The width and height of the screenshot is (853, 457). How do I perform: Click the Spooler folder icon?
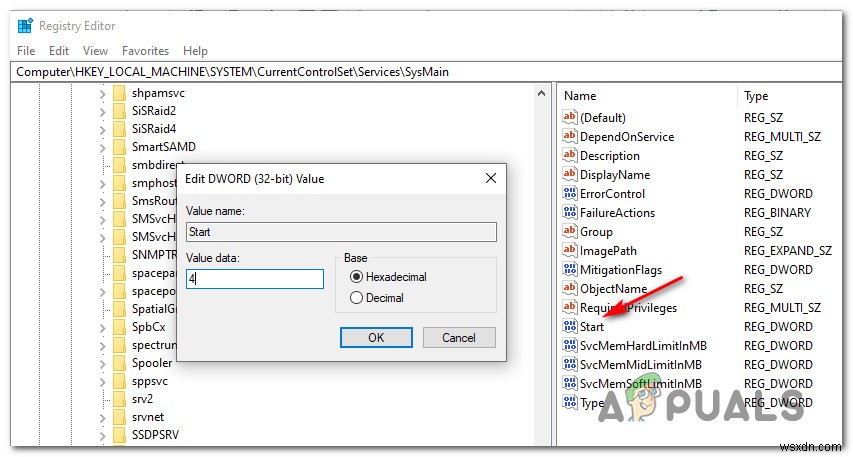tap(119, 363)
